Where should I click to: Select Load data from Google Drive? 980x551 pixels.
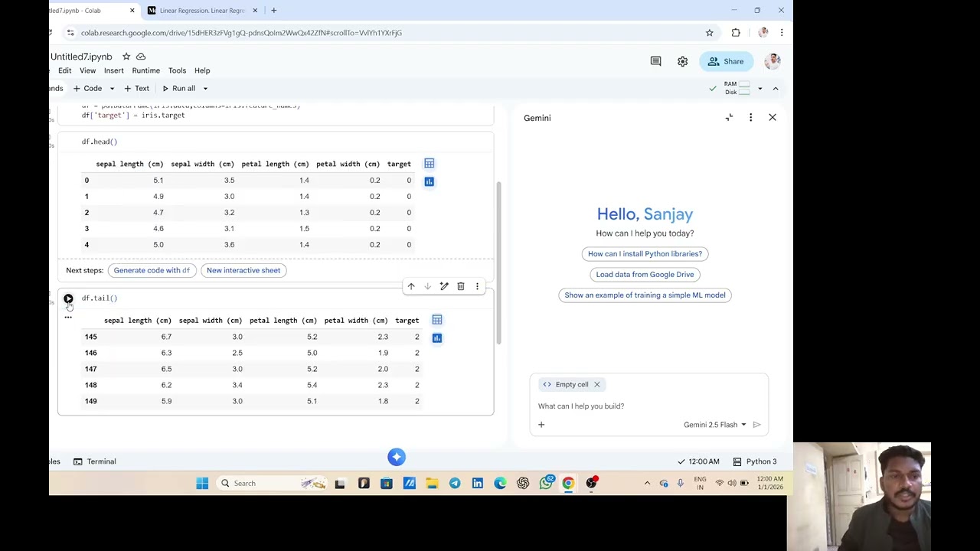[x=645, y=275]
